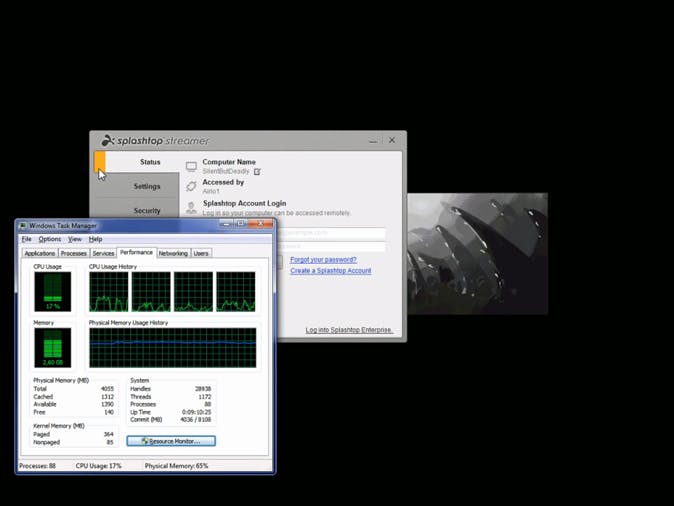
Task: Click the Resource Monitor button
Action: [x=171, y=441]
